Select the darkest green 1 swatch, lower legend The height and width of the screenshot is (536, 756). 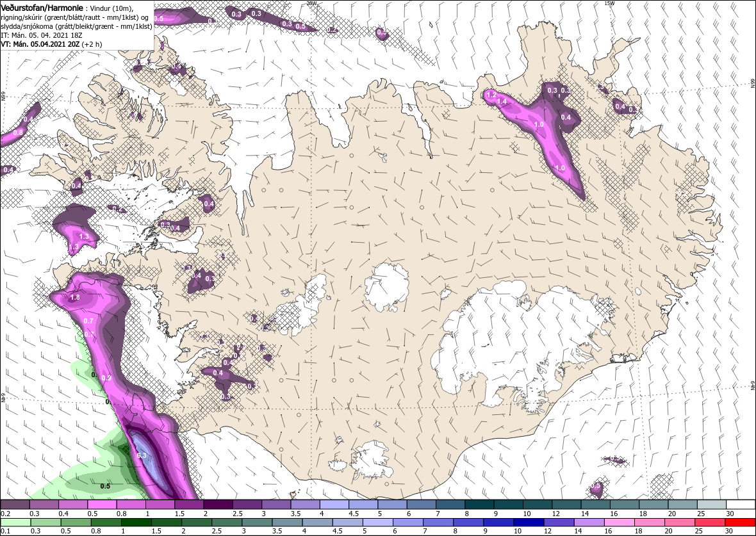coord(136,523)
